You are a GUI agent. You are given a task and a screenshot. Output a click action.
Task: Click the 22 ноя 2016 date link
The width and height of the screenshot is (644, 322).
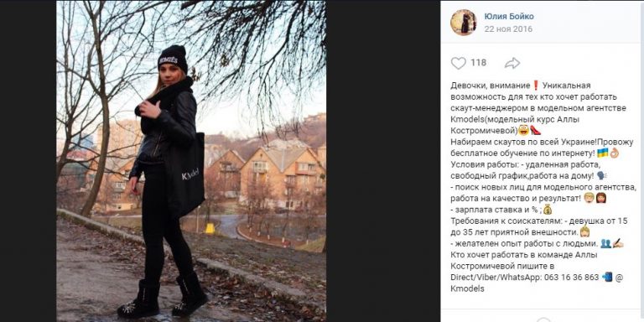tap(508, 29)
